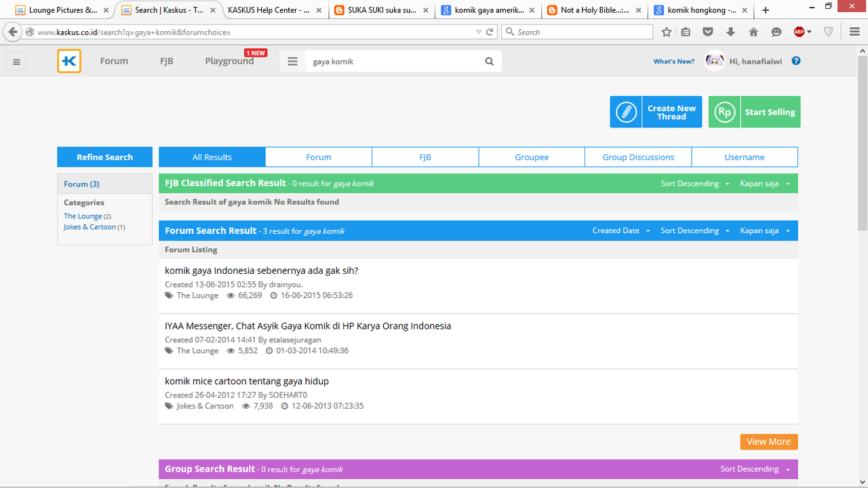Select Forum (3) in the sidebar

pos(81,184)
